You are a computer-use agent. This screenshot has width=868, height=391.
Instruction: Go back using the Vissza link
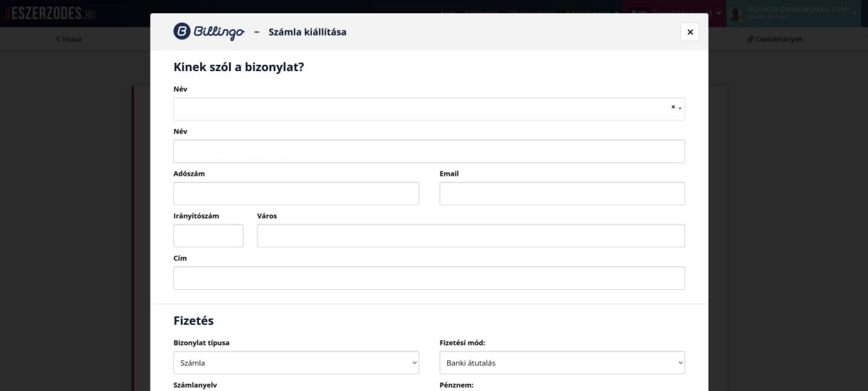[68, 39]
